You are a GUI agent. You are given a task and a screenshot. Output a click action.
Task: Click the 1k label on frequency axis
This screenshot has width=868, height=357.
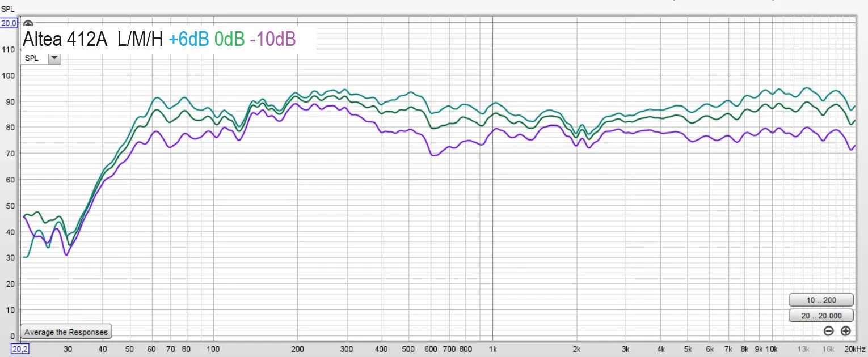[x=493, y=349]
